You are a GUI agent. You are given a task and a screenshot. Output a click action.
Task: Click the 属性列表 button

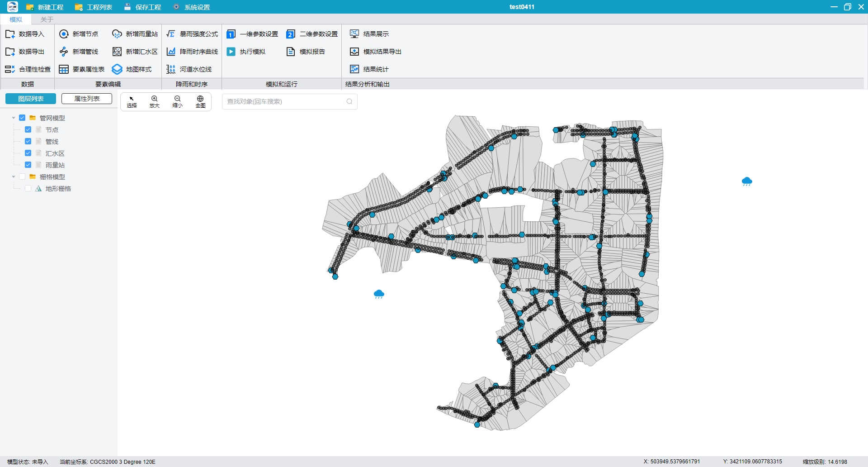[x=87, y=99]
